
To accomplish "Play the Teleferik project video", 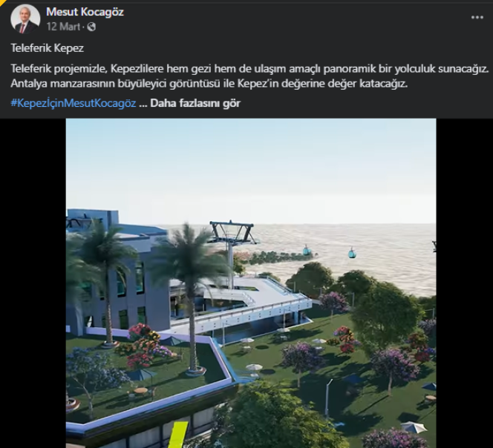I will tap(251, 283).
